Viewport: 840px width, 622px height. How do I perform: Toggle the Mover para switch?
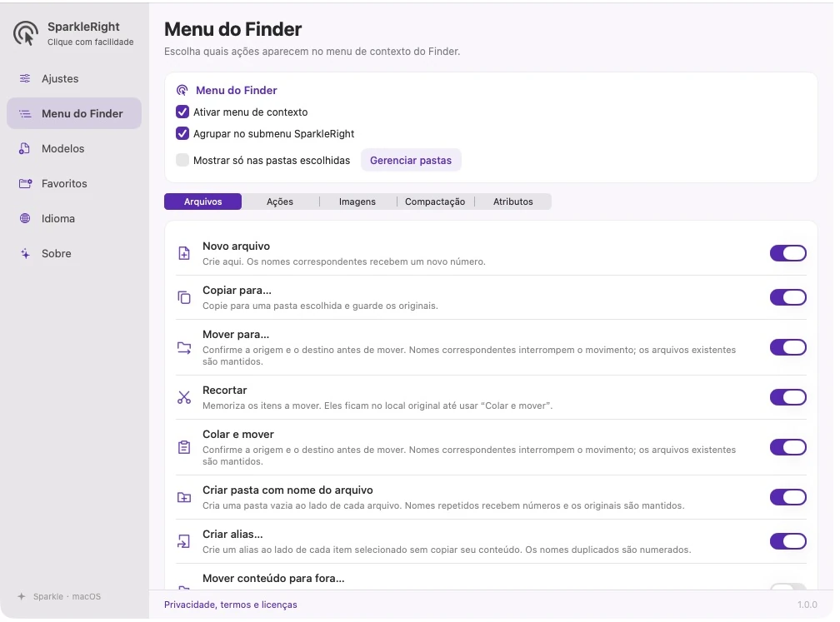click(788, 347)
